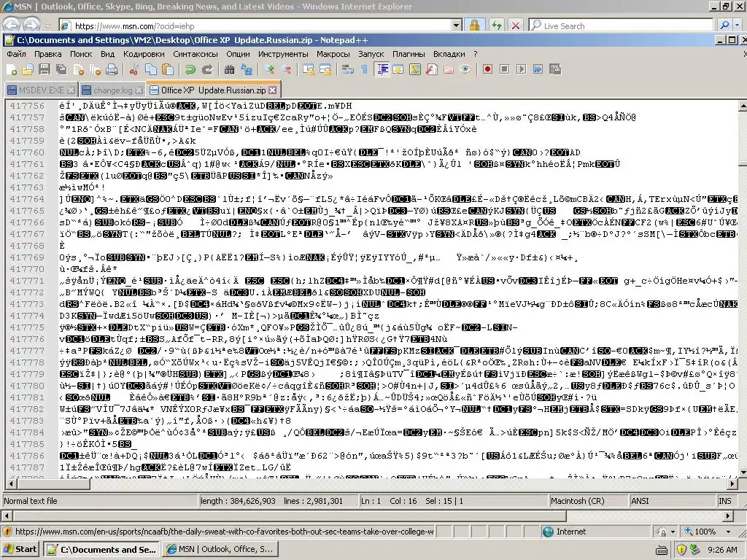Click the editor scroll-right arrow
This screenshot has height=560, width=747.
[732, 484]
